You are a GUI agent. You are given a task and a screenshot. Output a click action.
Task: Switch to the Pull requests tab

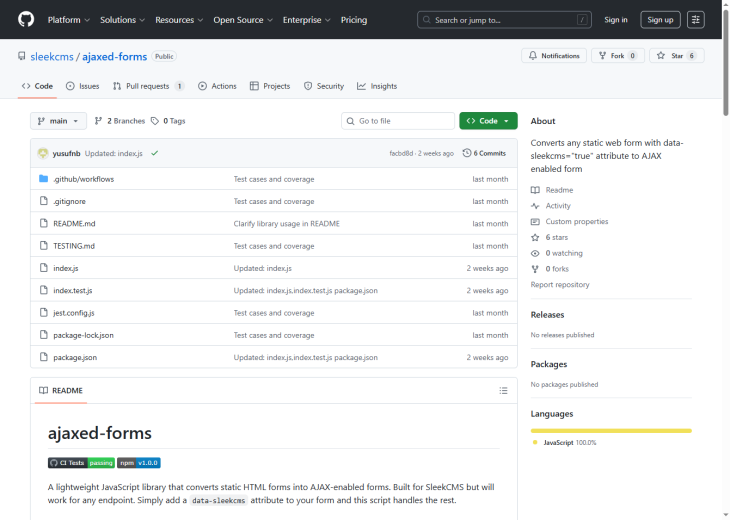(x=148, y=86)
